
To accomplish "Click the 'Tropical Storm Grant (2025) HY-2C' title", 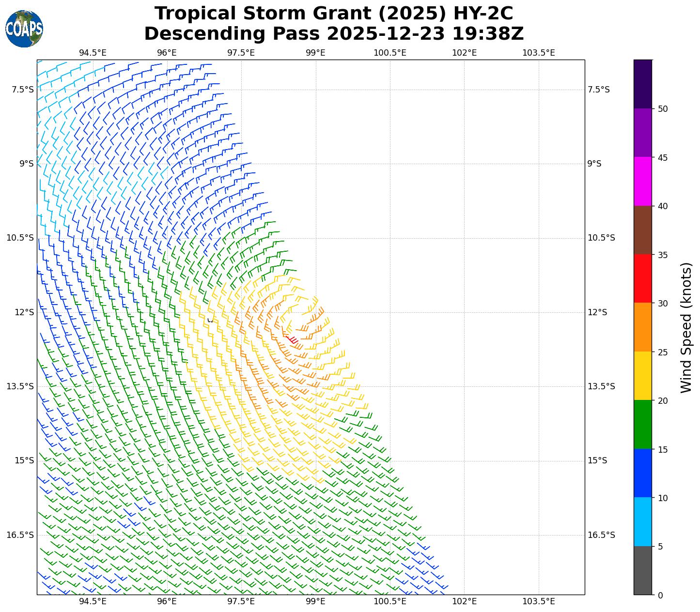I will point(334,14).
